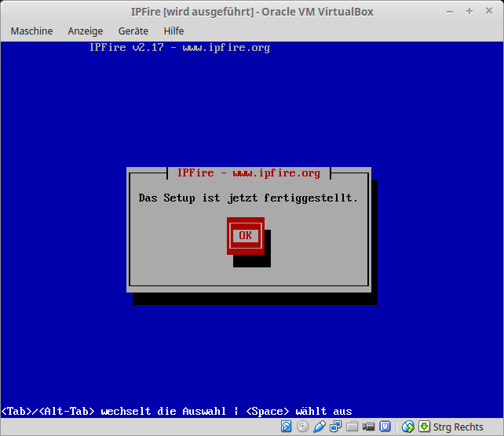The image size is (504, 436).
Task: Open the Maschine menu
Action: pos(31,31)
